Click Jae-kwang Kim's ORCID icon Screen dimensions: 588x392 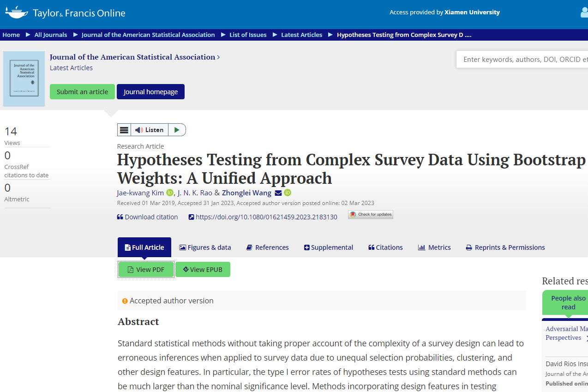[170, 193]
